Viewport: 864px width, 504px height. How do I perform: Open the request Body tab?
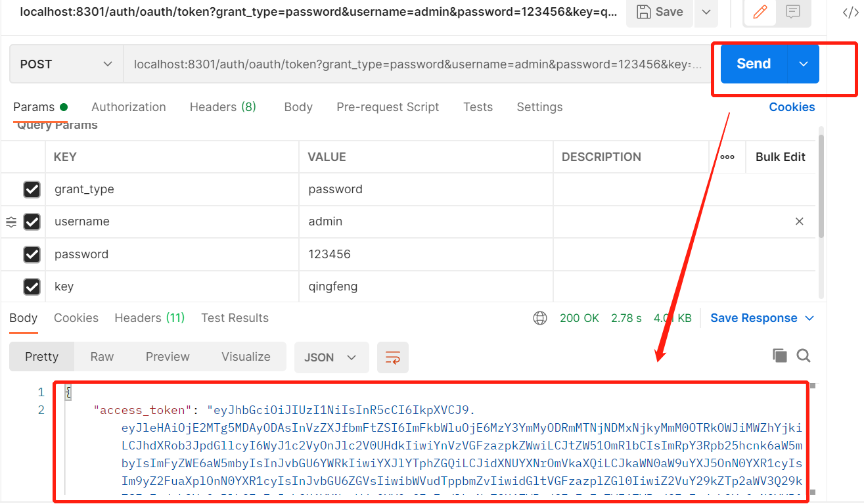[x=298, y=107]
